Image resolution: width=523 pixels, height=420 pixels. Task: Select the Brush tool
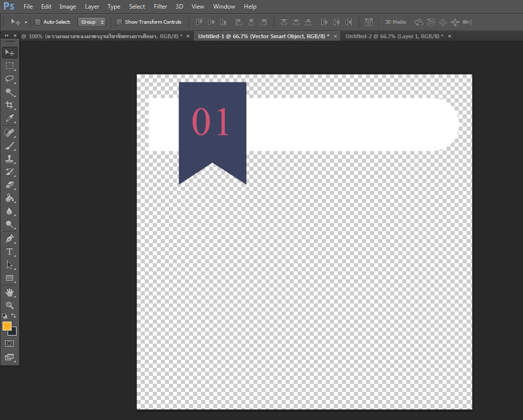coord(9,146)
